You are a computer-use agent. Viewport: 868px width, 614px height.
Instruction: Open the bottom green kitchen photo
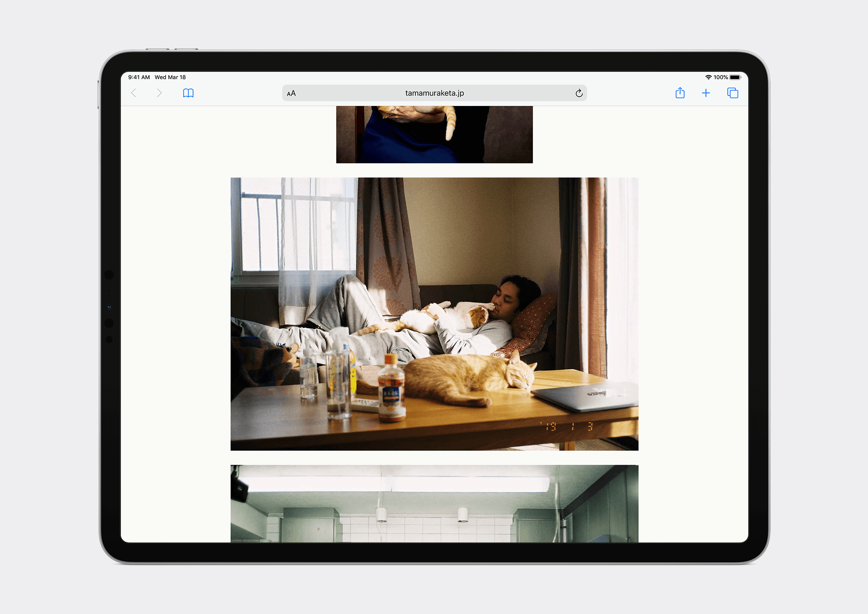[x=434, y=503]
